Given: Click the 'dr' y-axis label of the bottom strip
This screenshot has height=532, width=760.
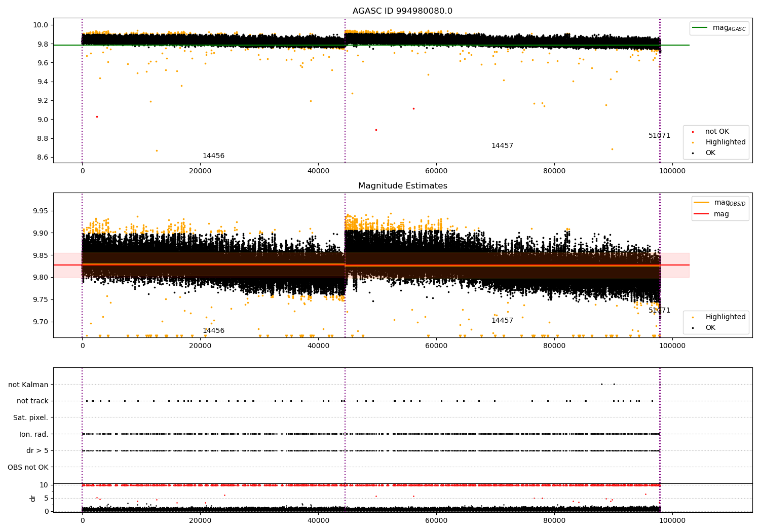Looking at the screenshot, I should tap(33, 499).
